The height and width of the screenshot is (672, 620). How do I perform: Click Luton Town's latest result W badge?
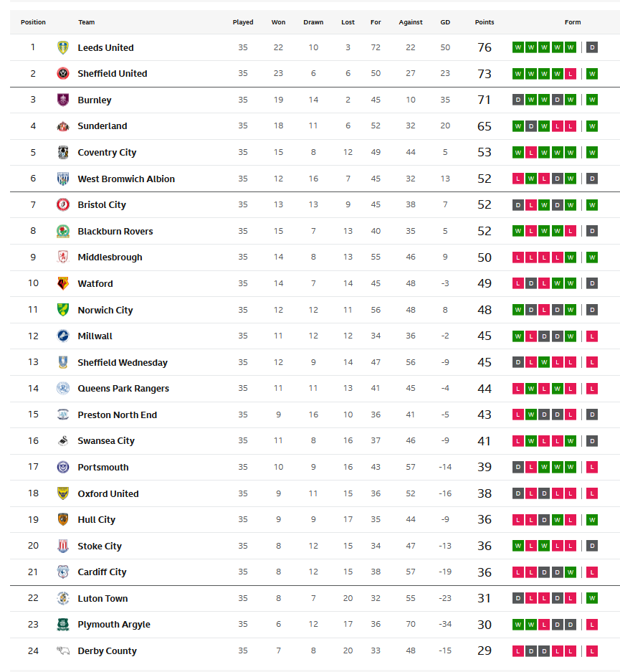[592, 598]
